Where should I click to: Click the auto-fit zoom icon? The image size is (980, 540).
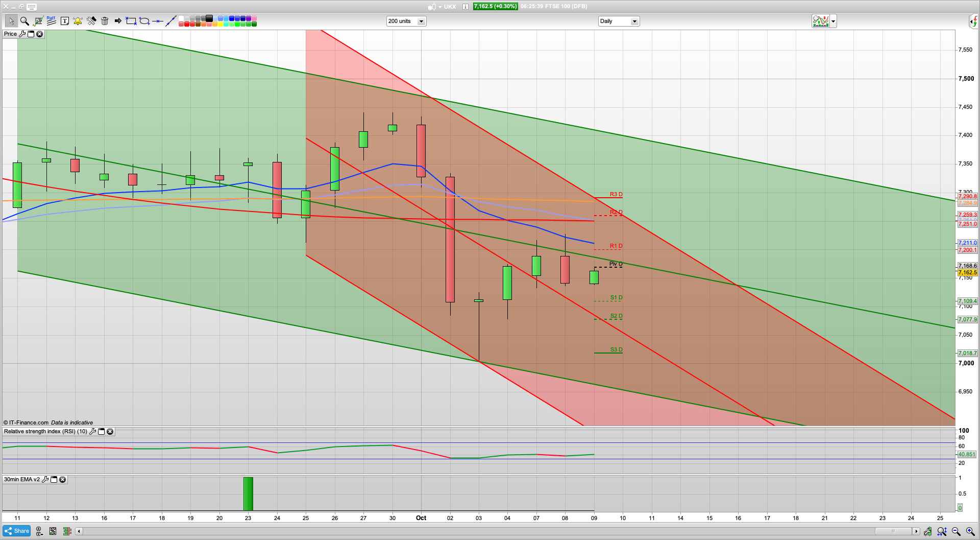click(942, 531)
